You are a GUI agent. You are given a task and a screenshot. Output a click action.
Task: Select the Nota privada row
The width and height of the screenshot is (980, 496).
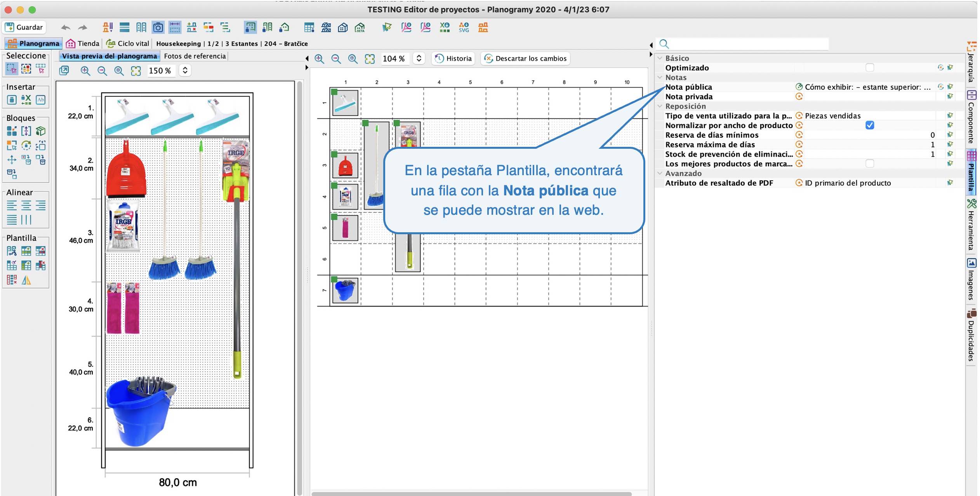(810, 97)
